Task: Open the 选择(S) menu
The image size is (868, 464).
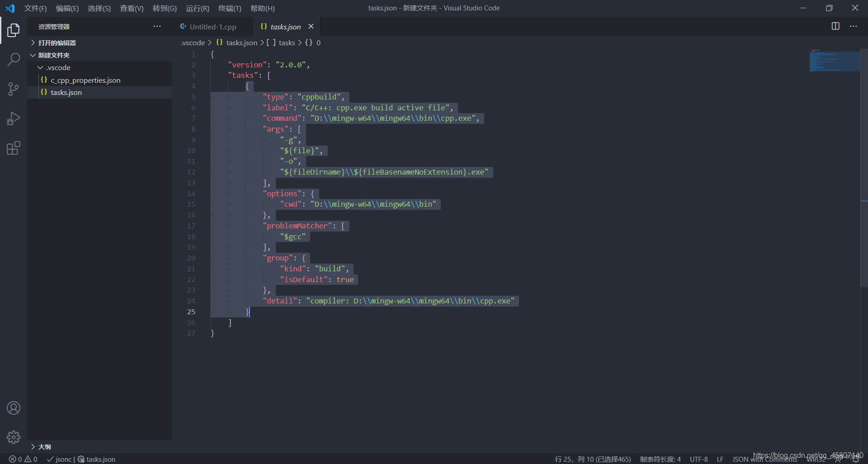Action: pyautogui.click(x=99, y=8)
